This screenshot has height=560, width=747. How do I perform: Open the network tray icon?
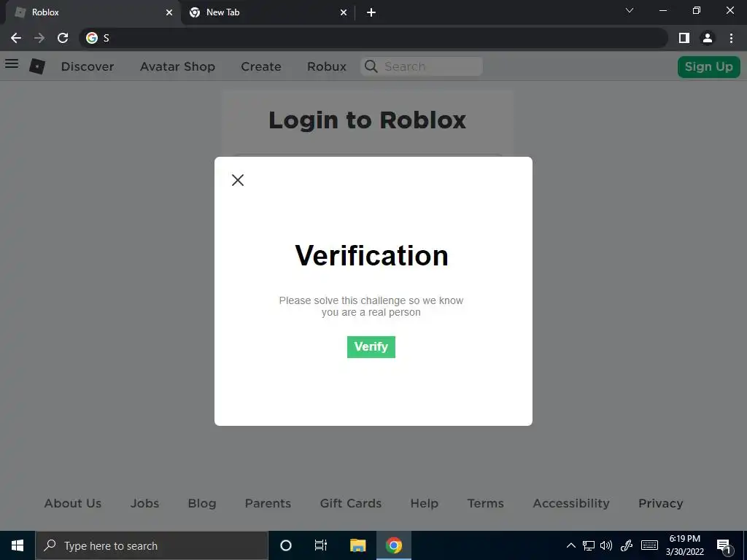(x=589, y=545)
